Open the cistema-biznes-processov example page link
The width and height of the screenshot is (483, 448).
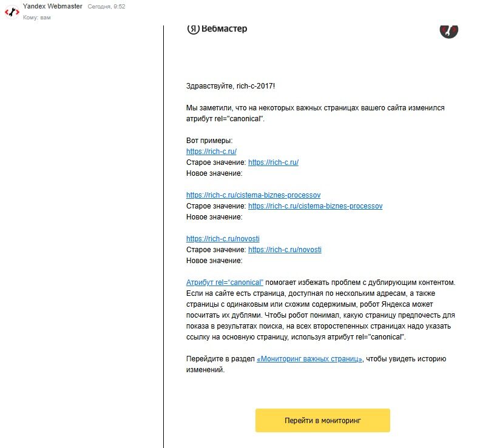click(x=253, y=195)
